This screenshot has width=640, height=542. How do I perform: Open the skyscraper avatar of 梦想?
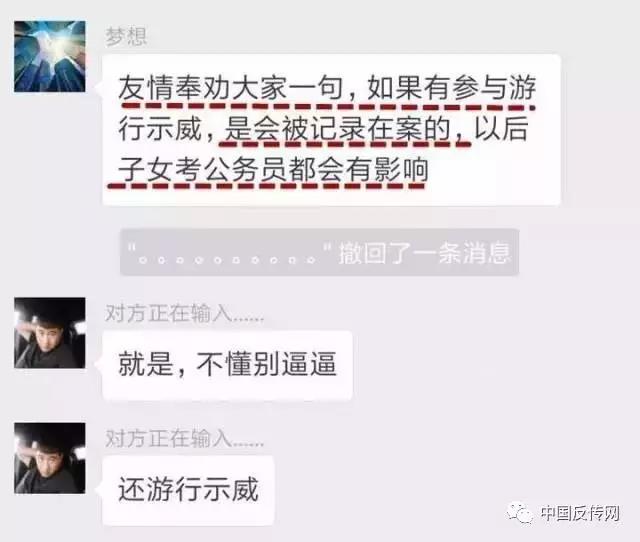(50, 56)
